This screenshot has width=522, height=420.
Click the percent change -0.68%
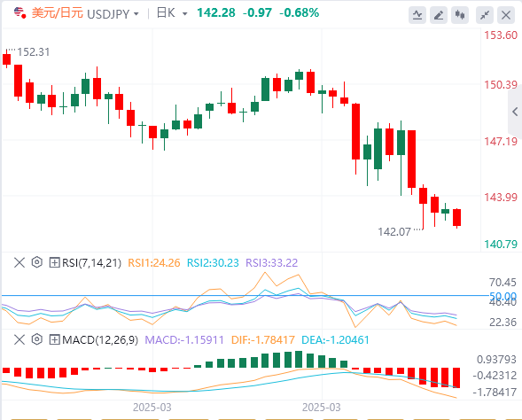(299, 13)
